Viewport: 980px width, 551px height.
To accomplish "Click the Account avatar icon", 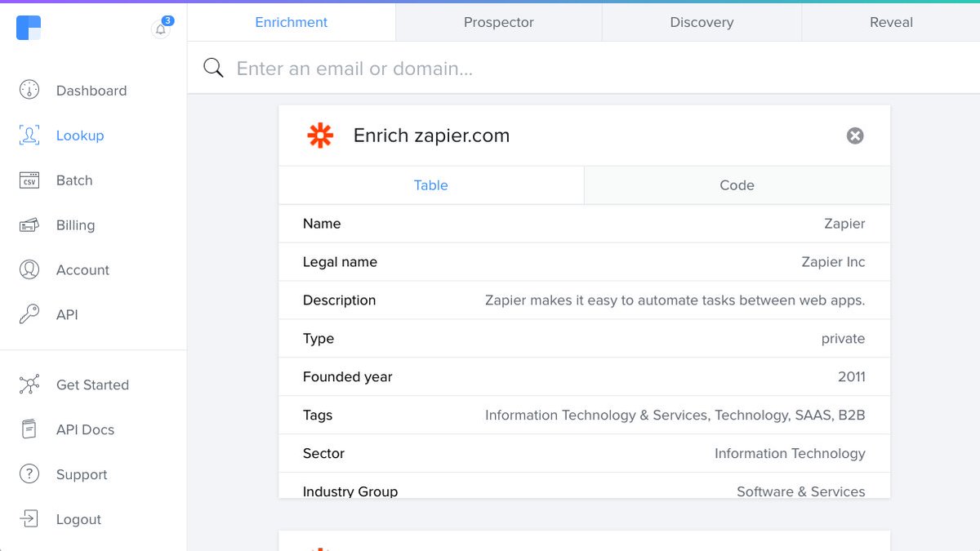I will tap(29, 269).
